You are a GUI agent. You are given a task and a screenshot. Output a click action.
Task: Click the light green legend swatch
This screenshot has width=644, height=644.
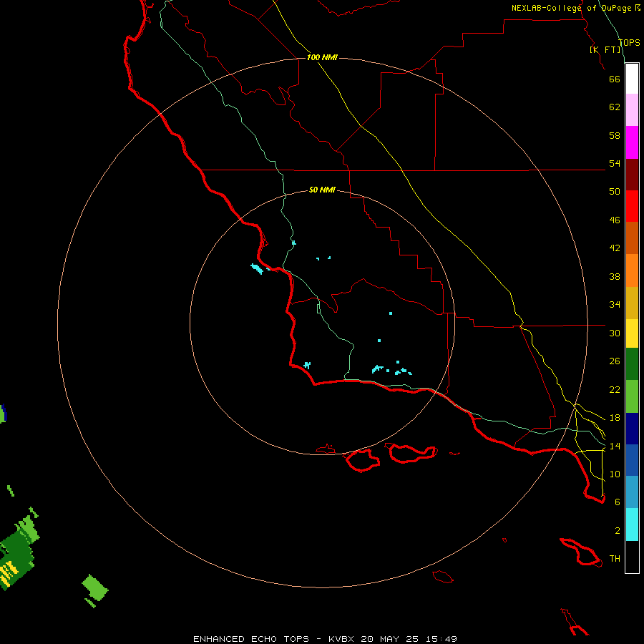pyautogui.click(x=632, y=396)
